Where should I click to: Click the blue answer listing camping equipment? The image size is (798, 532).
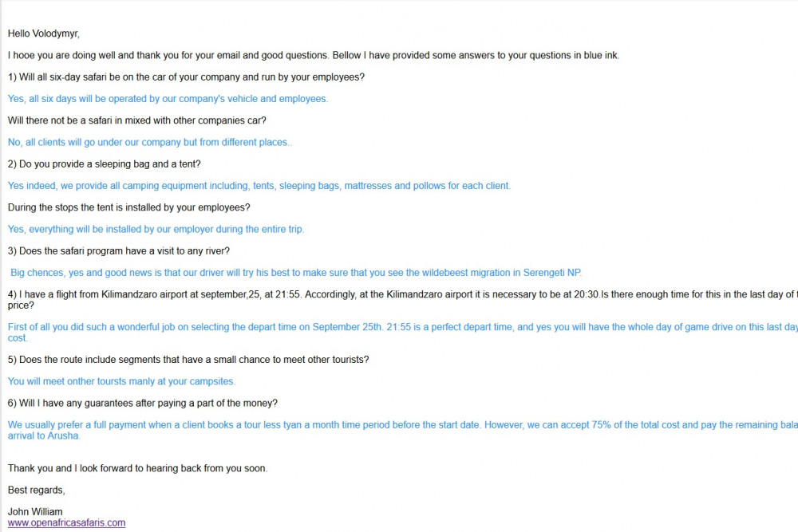(259, 186)
